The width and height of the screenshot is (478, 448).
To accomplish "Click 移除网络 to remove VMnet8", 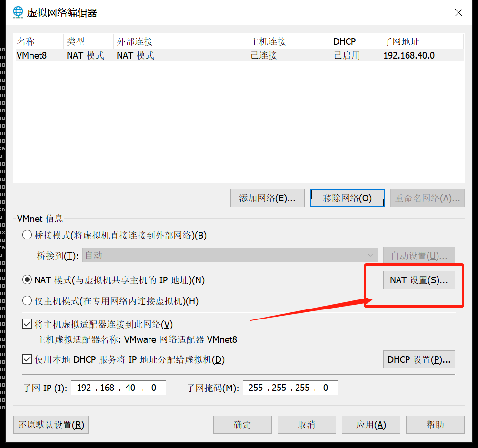I will coord(347,198).
